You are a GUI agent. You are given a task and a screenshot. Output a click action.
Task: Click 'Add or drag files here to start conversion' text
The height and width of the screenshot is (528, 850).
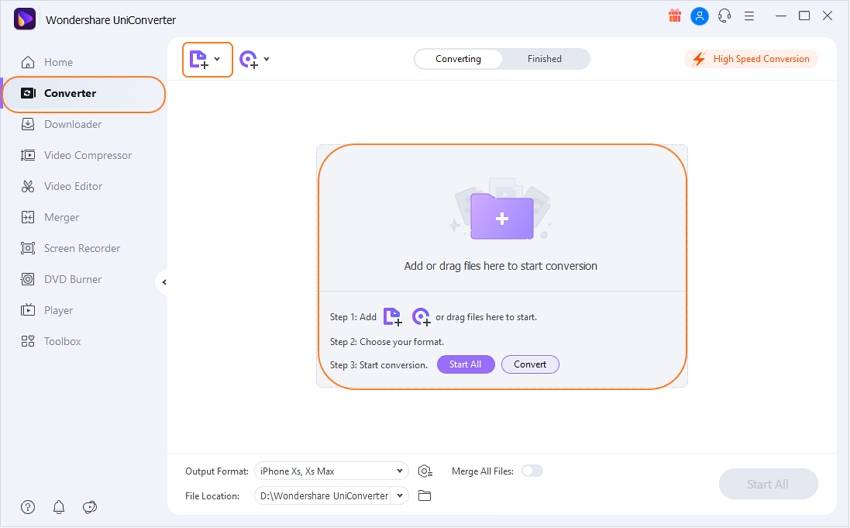click(x=500, y=266)
